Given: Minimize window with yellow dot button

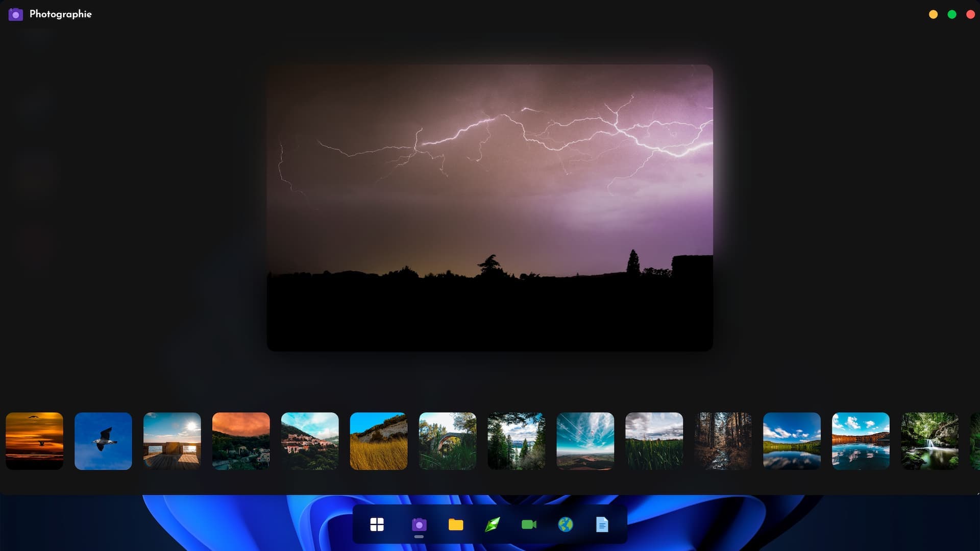Looking at the screenshot, I should [x=933, y=14].
